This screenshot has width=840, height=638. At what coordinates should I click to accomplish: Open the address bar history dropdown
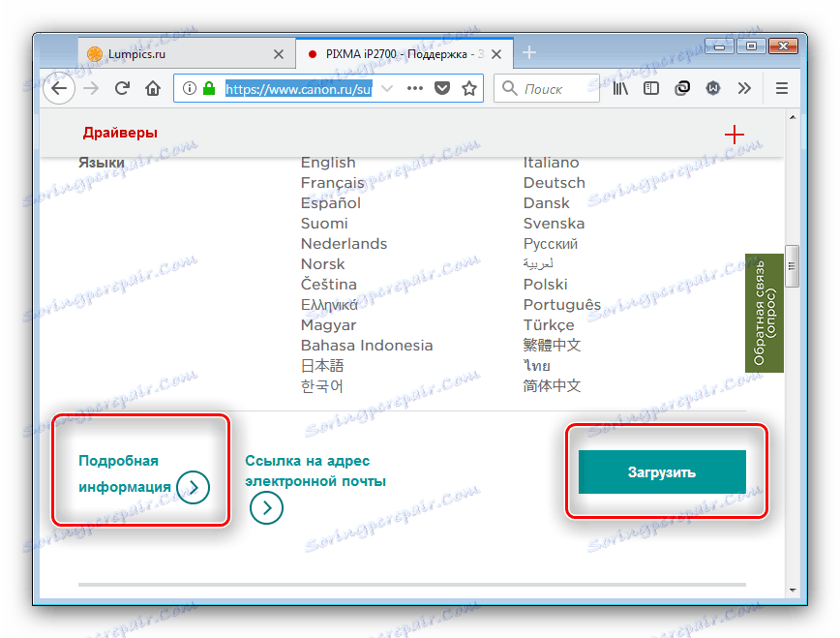coord(387,88)
